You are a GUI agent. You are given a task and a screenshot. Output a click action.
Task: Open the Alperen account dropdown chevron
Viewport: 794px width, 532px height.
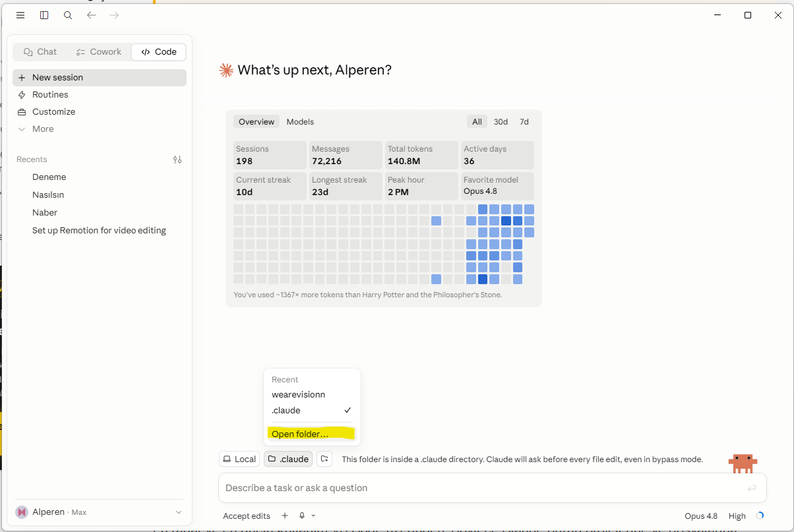tap(179, 512)
